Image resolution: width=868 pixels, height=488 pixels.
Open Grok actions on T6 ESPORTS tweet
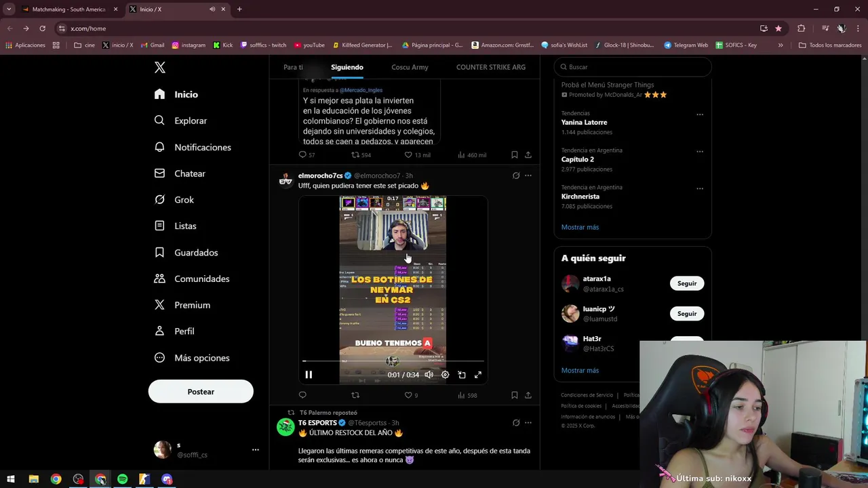point(516,423)
